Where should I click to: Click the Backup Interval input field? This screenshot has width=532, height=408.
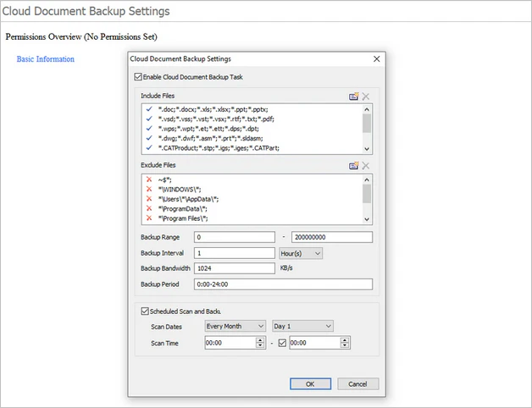coord(235,253)
